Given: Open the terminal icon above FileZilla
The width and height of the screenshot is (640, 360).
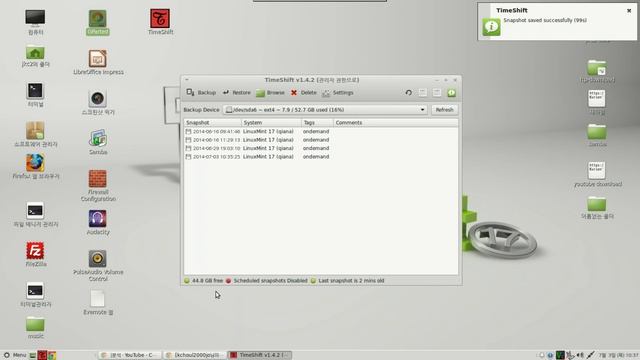Looking at the screenshot, I should click(35, 214).
